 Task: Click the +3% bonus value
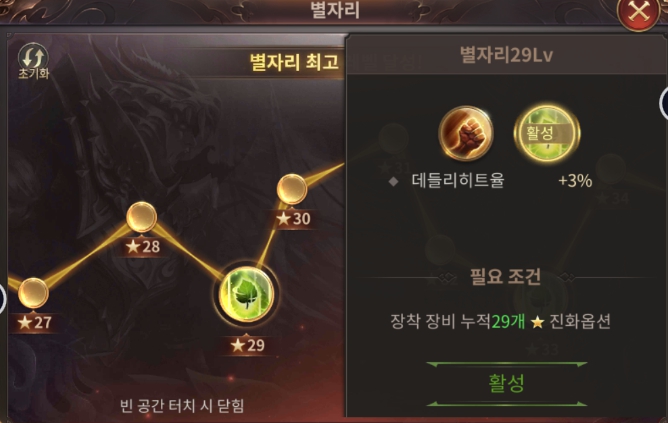575,181
